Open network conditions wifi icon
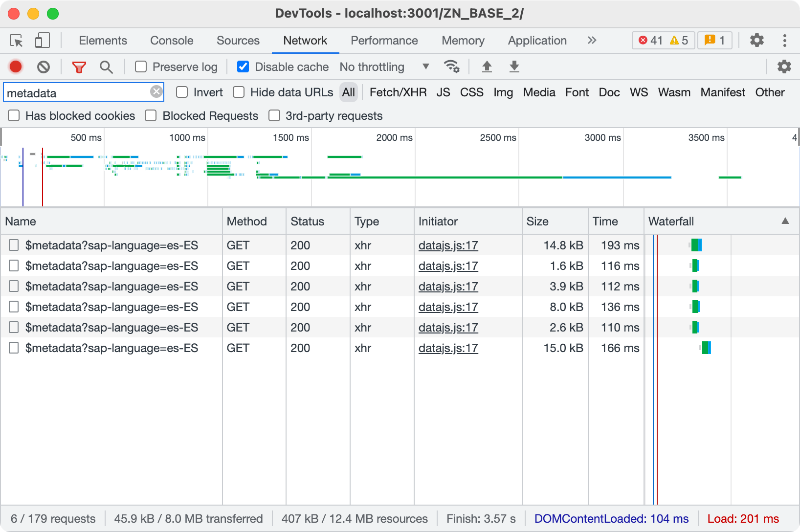This screenshot has height=532, width=800. coord(451,66)
